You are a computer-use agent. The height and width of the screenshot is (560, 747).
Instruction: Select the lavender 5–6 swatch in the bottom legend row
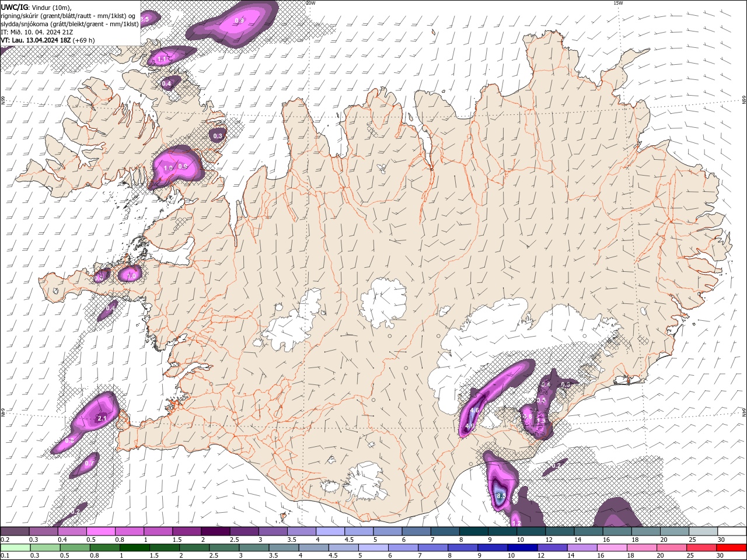point(373,547)
